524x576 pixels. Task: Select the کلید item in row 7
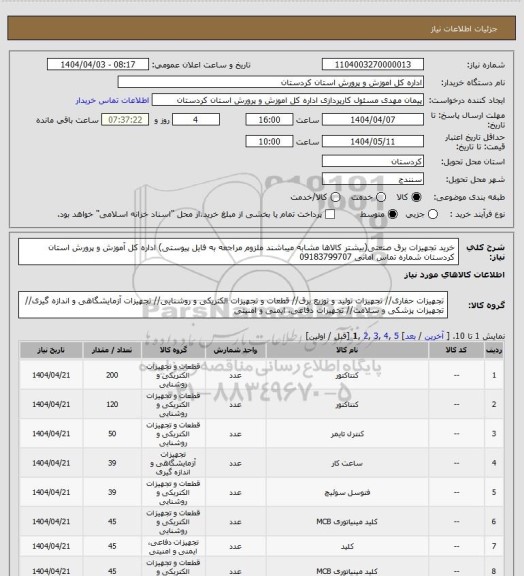tap(347, 546)
